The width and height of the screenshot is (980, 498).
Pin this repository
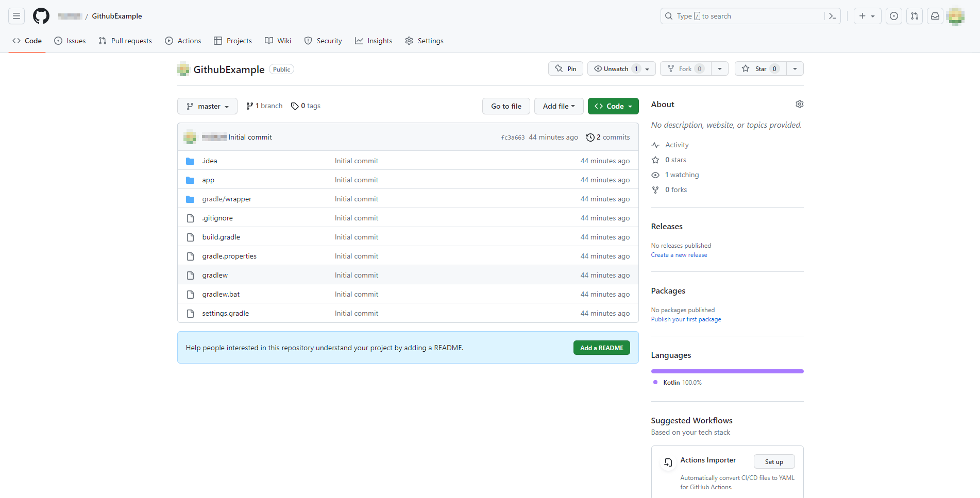click(x=566, y=68)
